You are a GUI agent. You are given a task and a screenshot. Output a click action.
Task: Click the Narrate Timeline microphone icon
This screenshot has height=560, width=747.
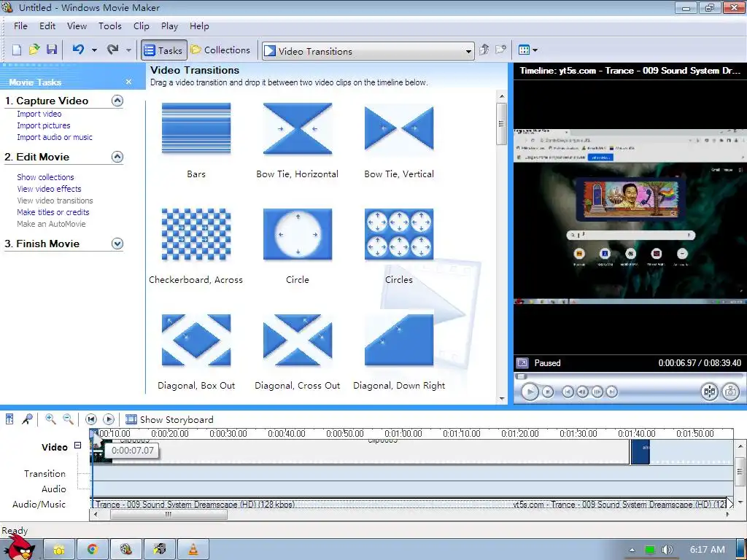click(27, 419)
